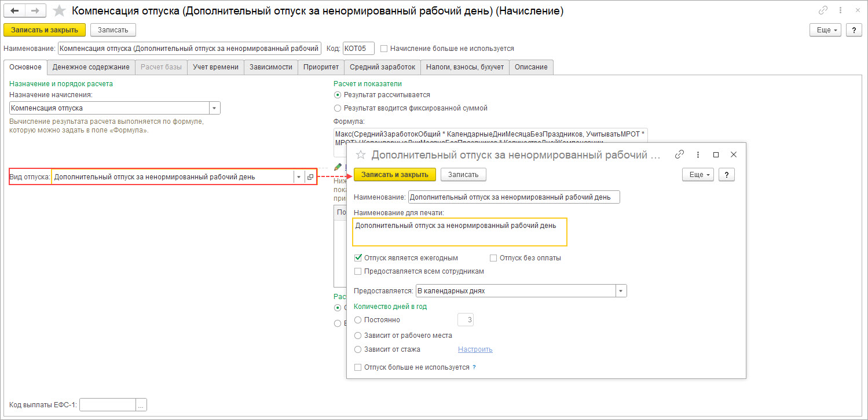Expand Назначение начисления dropdown
The image size is (868, 420).
(x=215, y=108)
